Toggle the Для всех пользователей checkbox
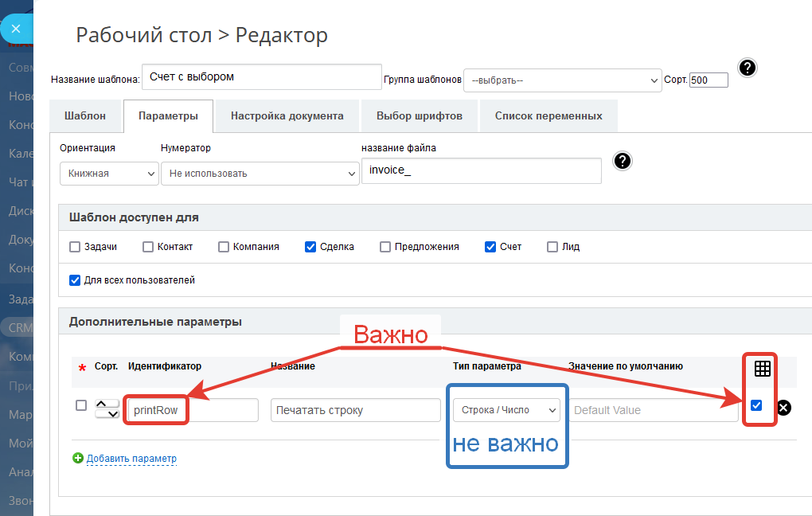Image resolution: width=812 pixels, height=516 pixels. point(75,280)
